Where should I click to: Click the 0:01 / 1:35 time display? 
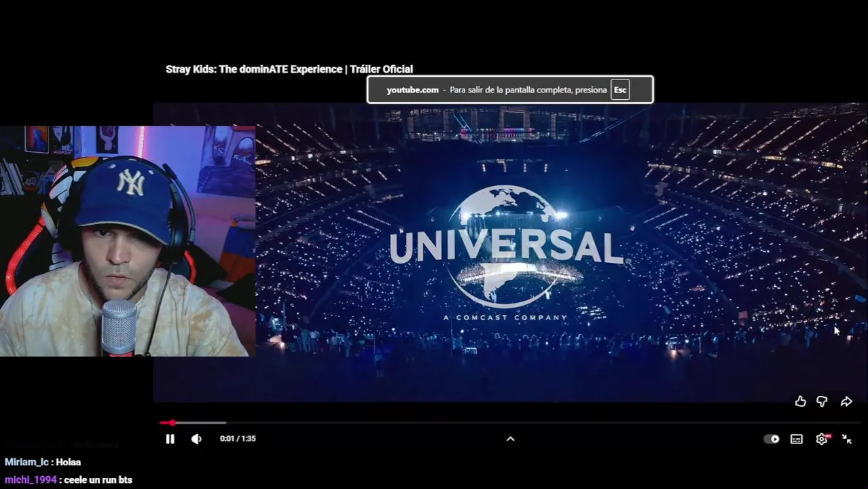[238, 439]
